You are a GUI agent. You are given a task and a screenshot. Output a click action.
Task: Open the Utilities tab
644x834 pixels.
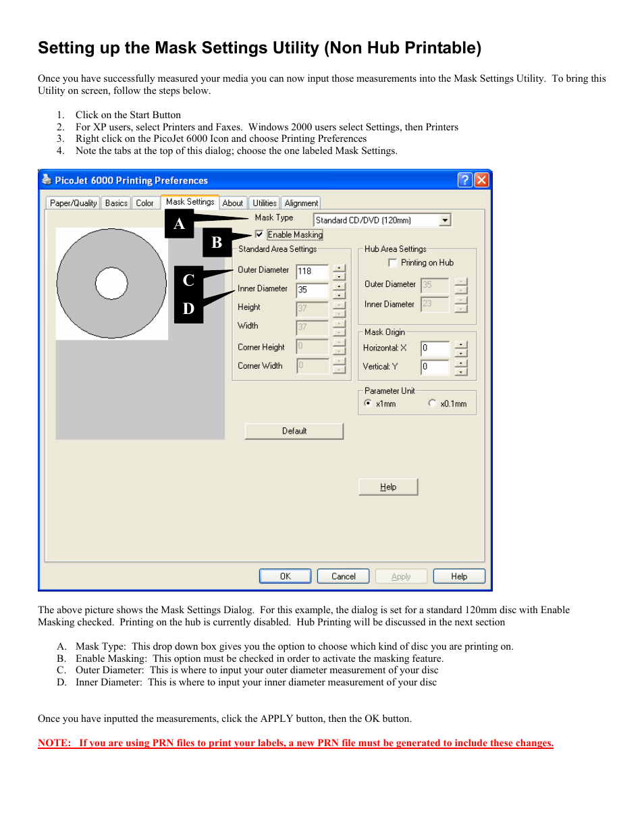click(x=265, y=203)
